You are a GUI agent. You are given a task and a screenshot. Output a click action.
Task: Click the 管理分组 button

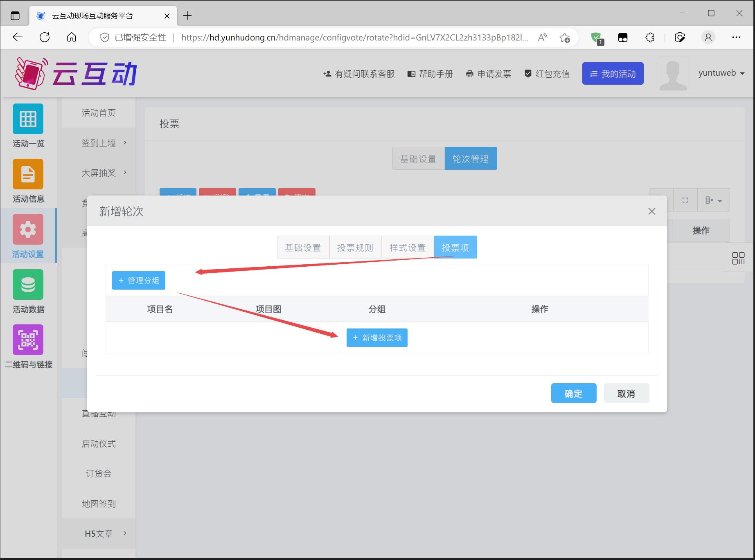139,281
